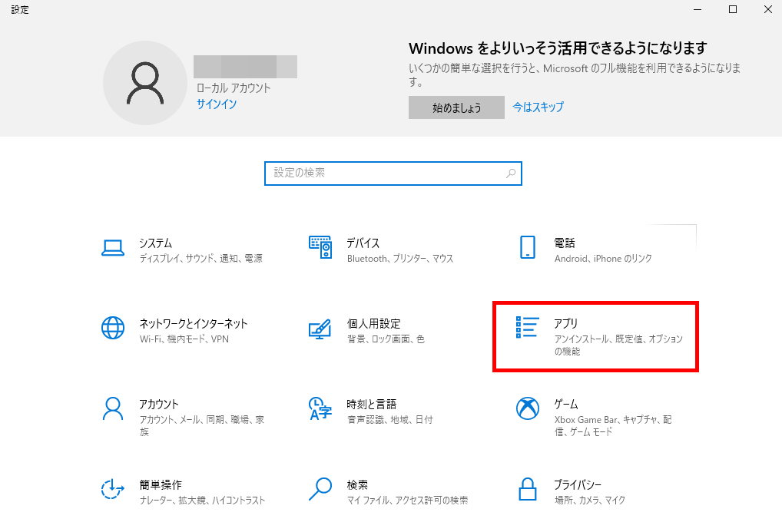The height and width of the screenshot is (532, 782).
Task: Click the 背景、ロック画面、色 description
Action: pyautogui.click(x=386, y=339)
